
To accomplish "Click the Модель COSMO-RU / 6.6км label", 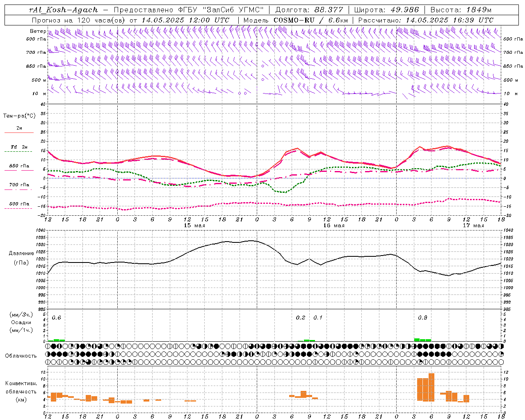I will coord(296,20).
